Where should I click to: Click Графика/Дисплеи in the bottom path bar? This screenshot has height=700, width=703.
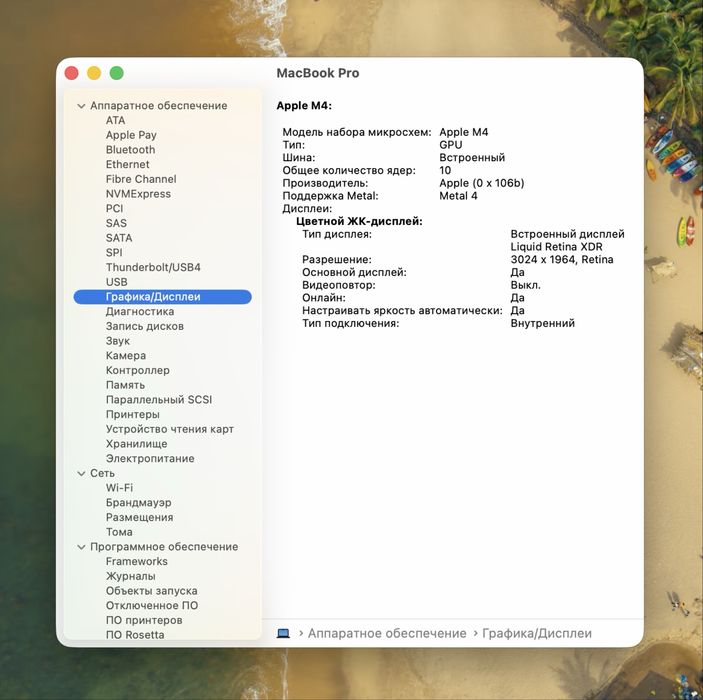point(537,633)
